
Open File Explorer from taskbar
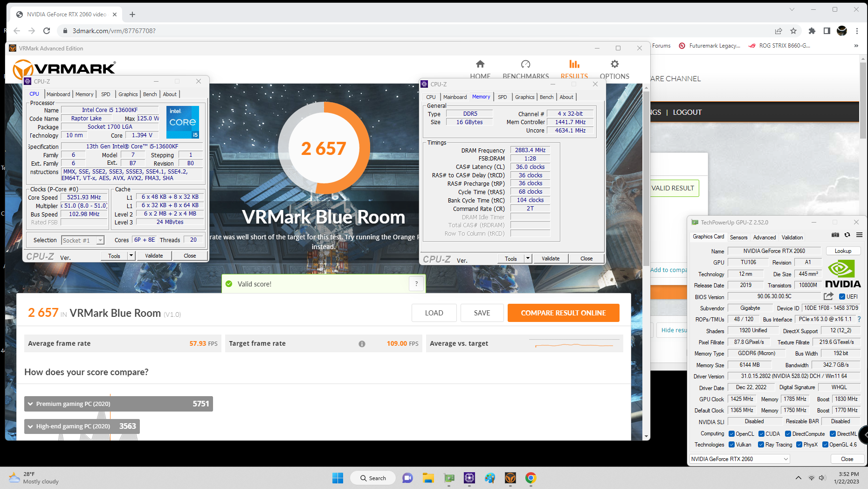pos(428,478)
